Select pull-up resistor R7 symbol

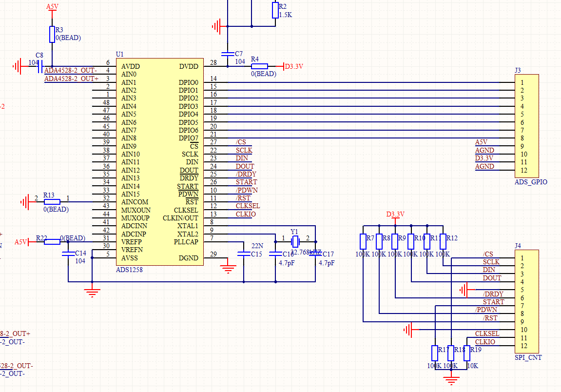coord(363,242)
